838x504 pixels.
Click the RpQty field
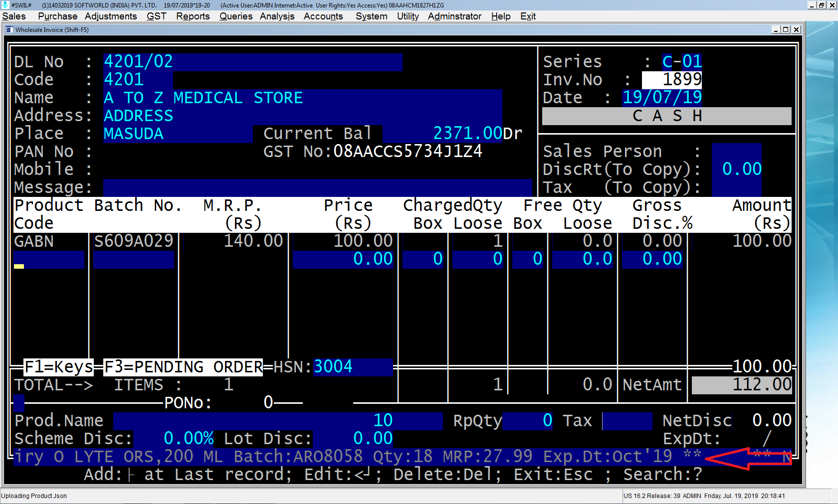527,421
